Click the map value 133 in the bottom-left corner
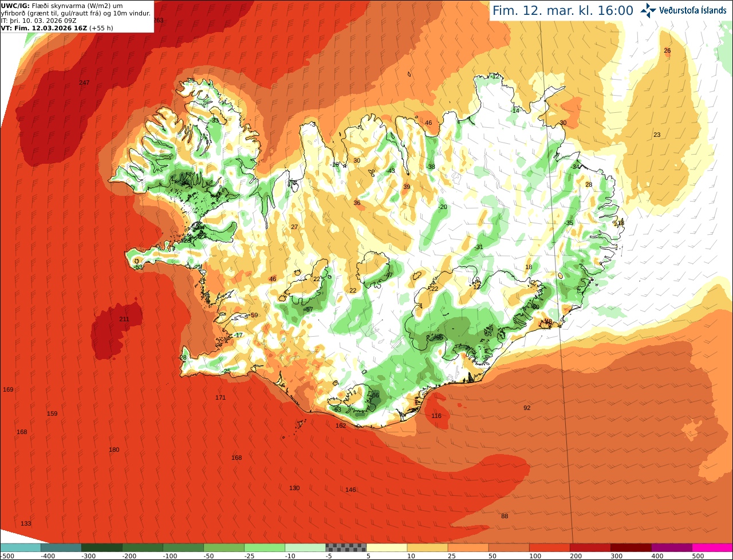733x560 pixels. [26, 523]
